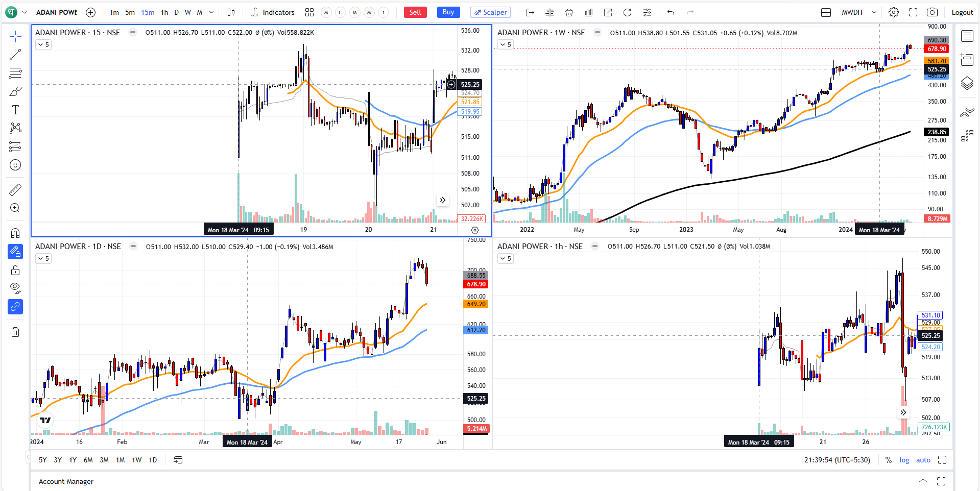This screenshot has width=980, height=491.
Task: Open the Fibonacci/Gann tools group
Action: [x=15, y=73]
